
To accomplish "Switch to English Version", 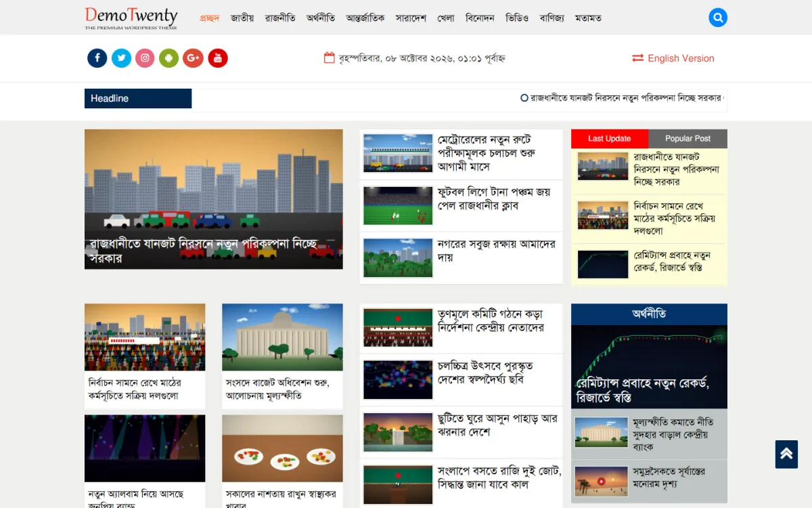I will (x=681, y=58).
